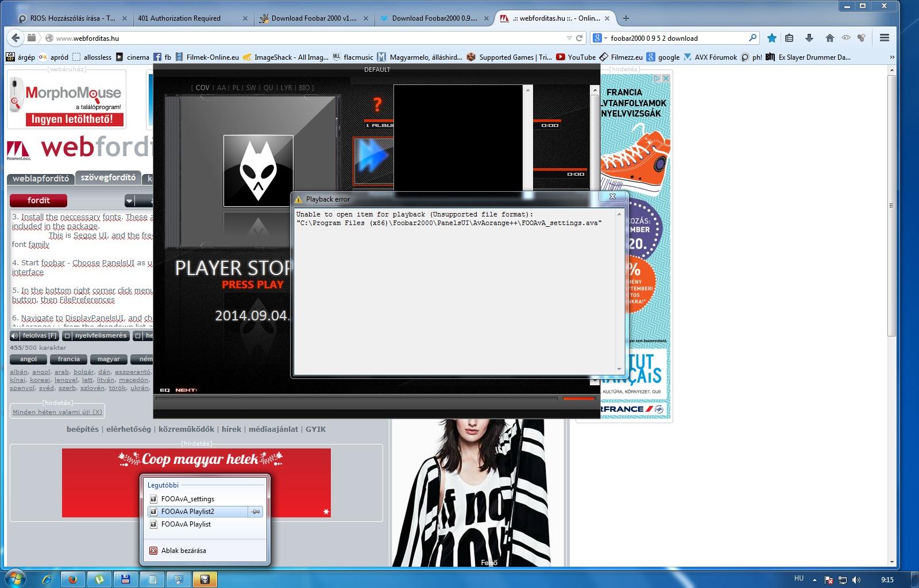The image size is (919, 588).
Task: Click the red fordít button
Action: click(38, 200)
